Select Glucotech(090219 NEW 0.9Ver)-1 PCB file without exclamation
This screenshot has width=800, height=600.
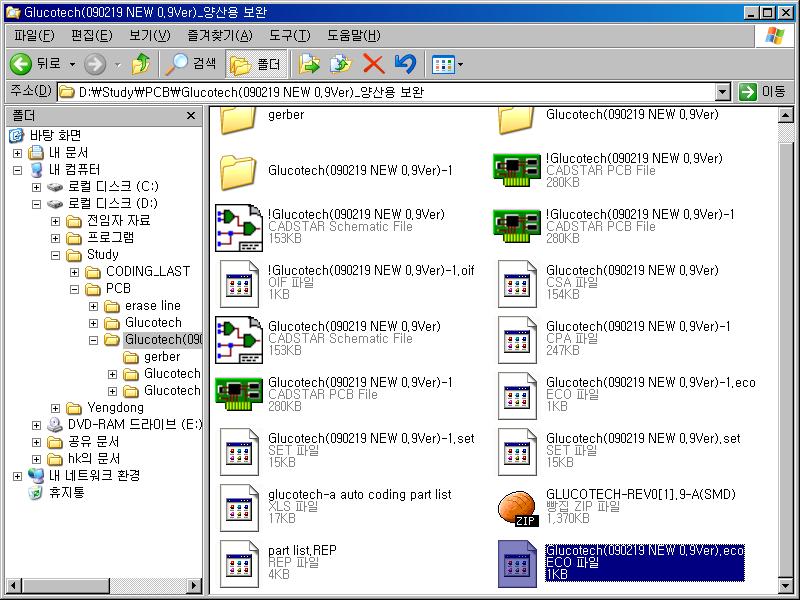(239, 394)
